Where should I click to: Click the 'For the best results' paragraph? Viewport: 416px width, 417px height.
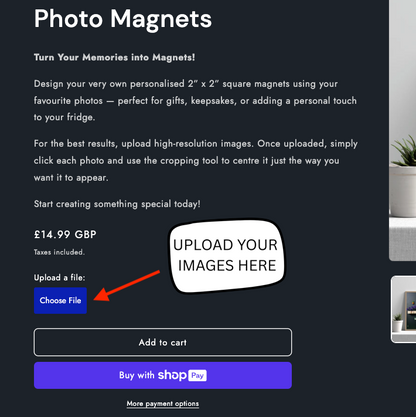196,160
